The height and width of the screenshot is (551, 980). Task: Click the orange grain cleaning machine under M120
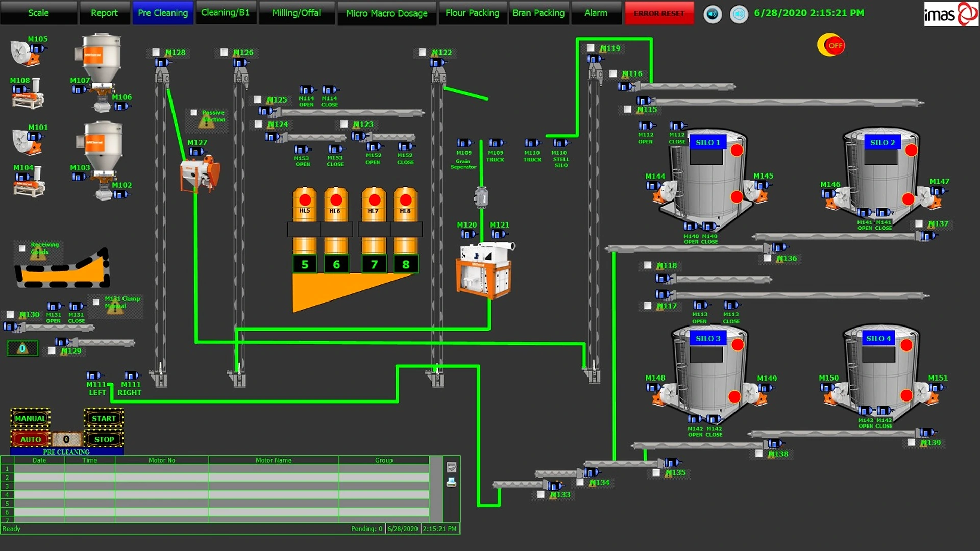pos(484,270)
